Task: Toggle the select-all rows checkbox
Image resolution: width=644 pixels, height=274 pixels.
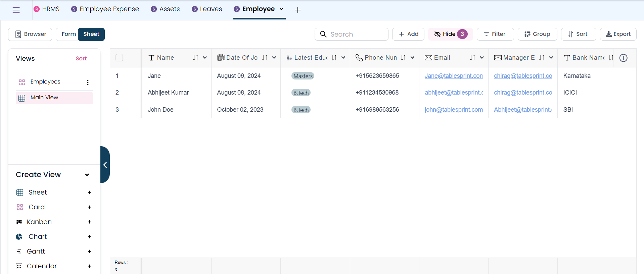Action: pyautogui.click(x=119, y=58)
